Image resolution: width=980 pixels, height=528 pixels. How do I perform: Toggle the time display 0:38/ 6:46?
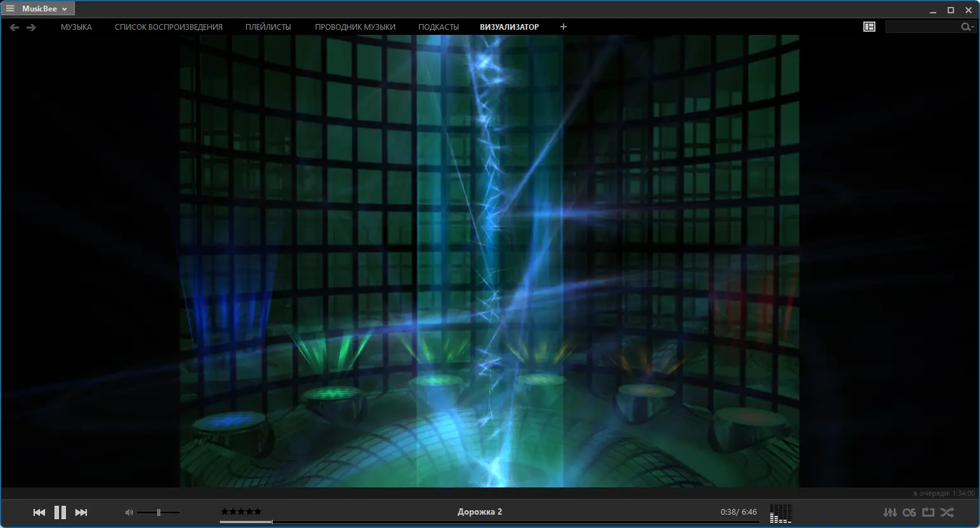738,512
